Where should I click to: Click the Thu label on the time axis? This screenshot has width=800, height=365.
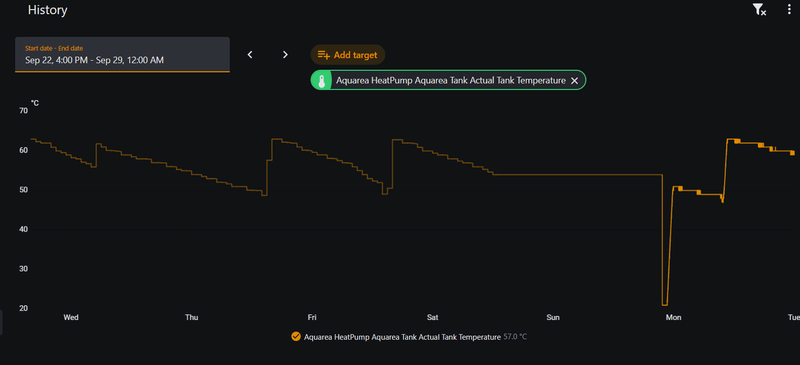point(191,318)
